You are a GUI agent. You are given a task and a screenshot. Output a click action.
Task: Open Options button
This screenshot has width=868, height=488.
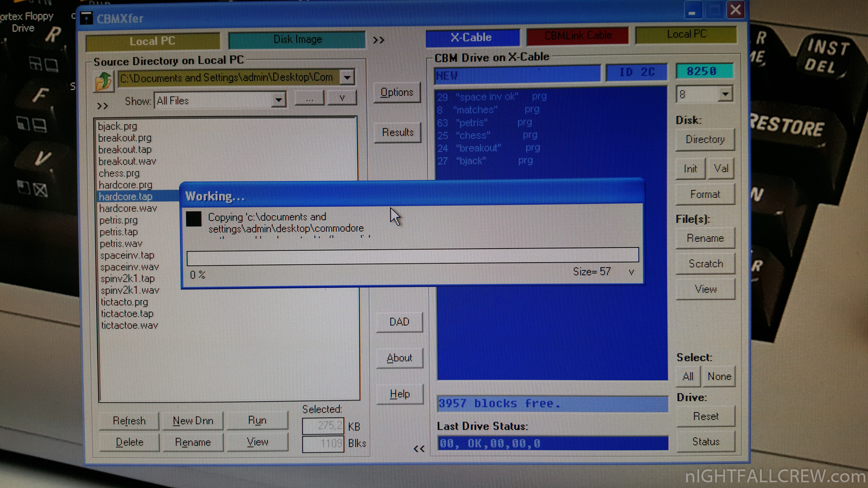[x=397, y=92]
